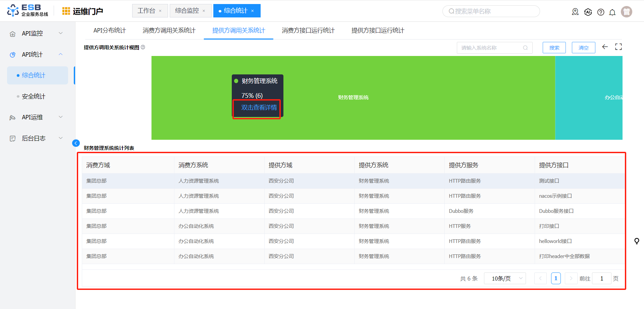This screenshot has width=644, height=309.
Task: Open the help question mark icon
Action: [x=601, y=12]
